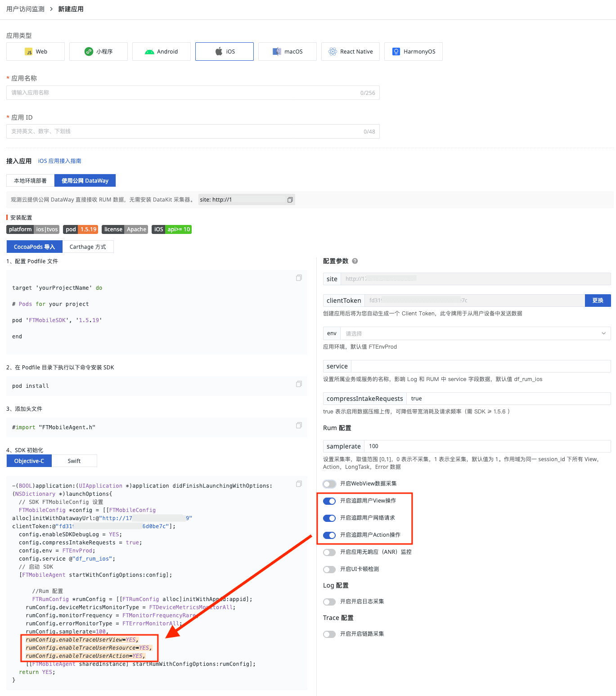Select the 本地环境部署 tab
Image resolution: width=616 pixels, height=696 pixels.
[30, 181]
